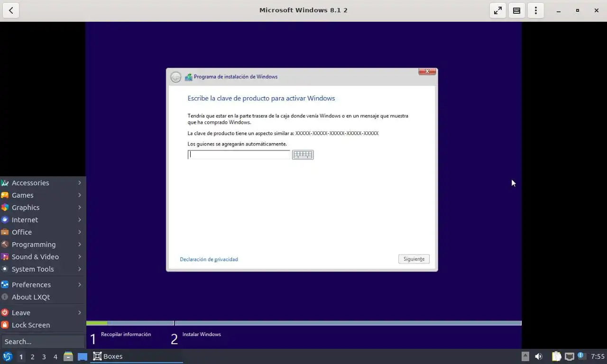
Task: Open the Boxes three-dot options menu
Action: (536, 10)
